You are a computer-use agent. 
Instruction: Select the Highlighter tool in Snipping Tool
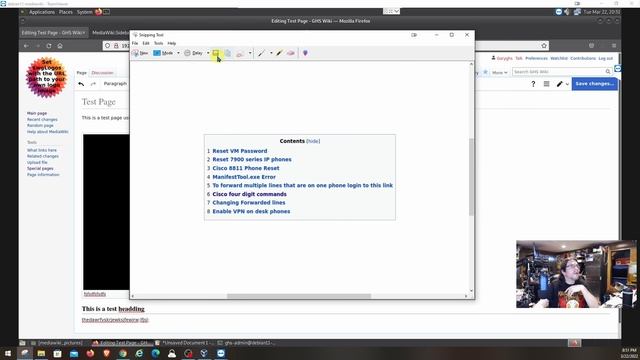coord(279,53)
